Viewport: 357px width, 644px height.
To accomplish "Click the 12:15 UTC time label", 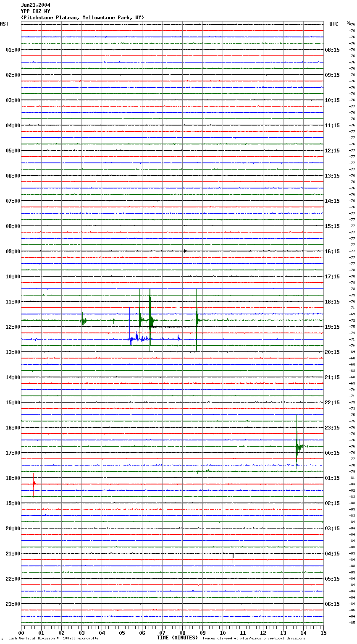I will pos(332,150).
